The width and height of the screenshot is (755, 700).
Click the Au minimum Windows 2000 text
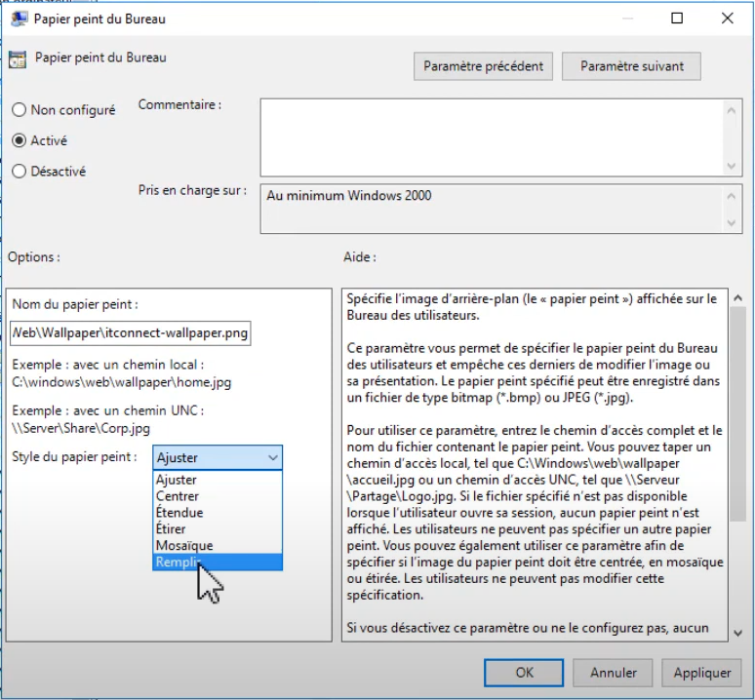pos(349,196)
